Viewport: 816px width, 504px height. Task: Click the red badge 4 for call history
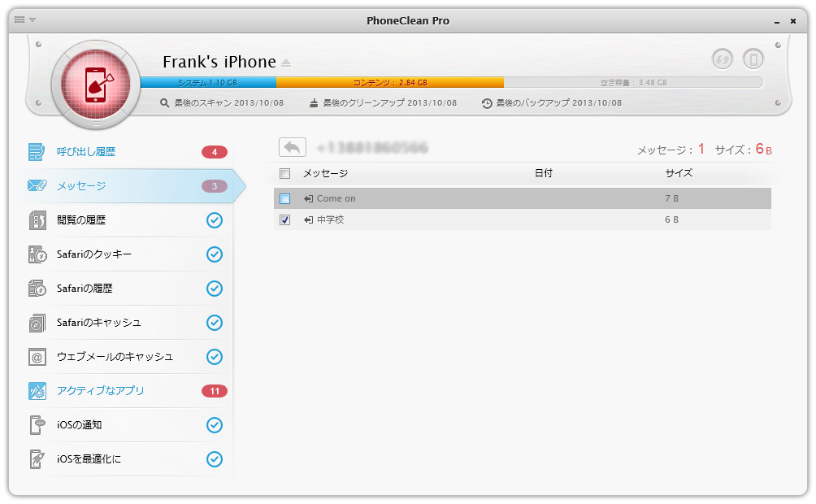pos(215,152)
